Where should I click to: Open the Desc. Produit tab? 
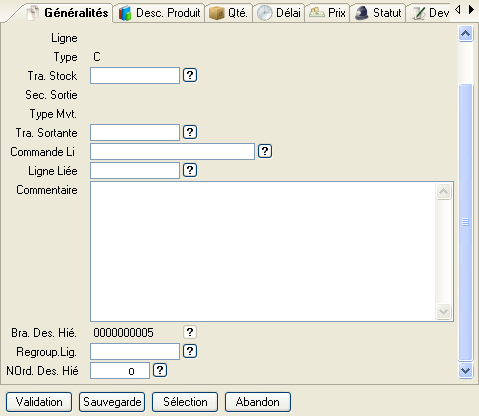point(159,13)
